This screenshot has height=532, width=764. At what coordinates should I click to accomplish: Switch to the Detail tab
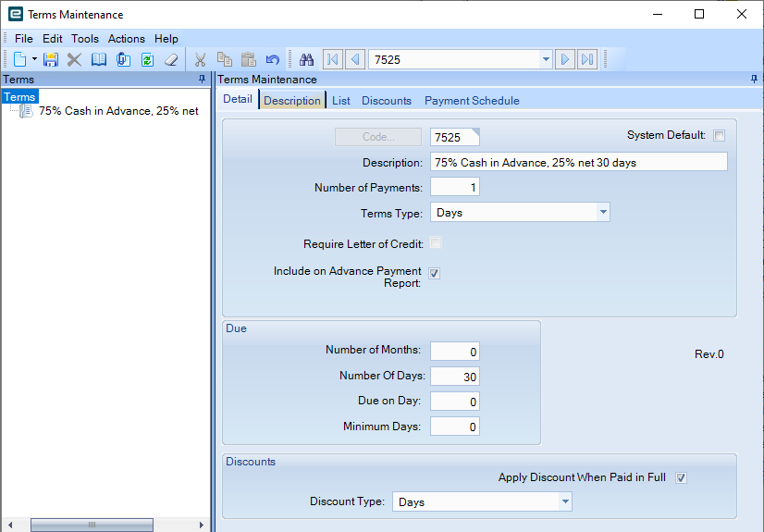point(238,99)
